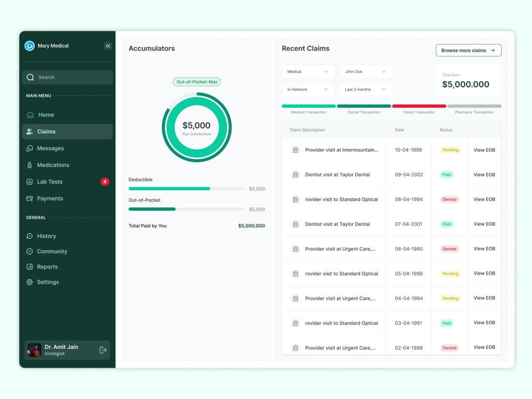Click building icon for 03-04-1991 claim
This screenshot has width=532, height=399.
[295, 323]
